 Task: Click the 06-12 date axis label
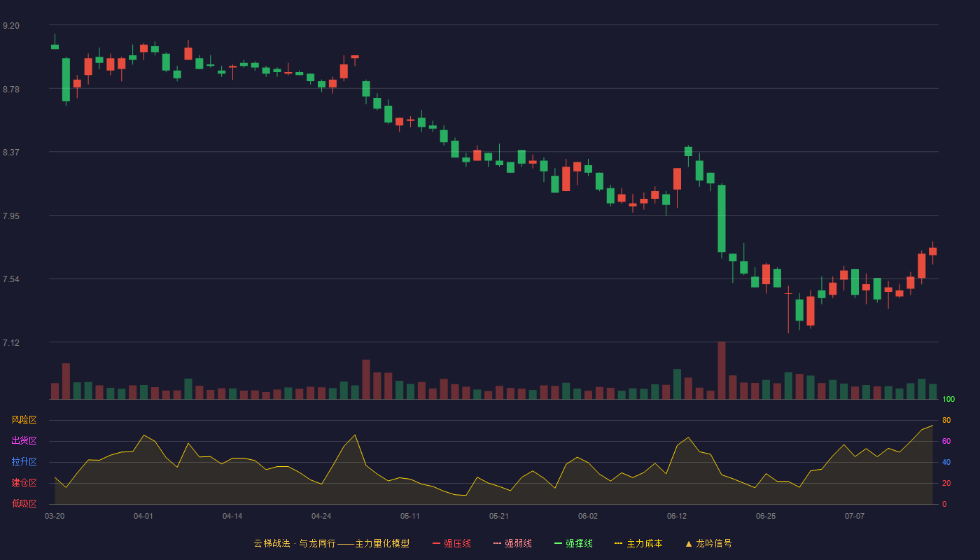point(677,516)
